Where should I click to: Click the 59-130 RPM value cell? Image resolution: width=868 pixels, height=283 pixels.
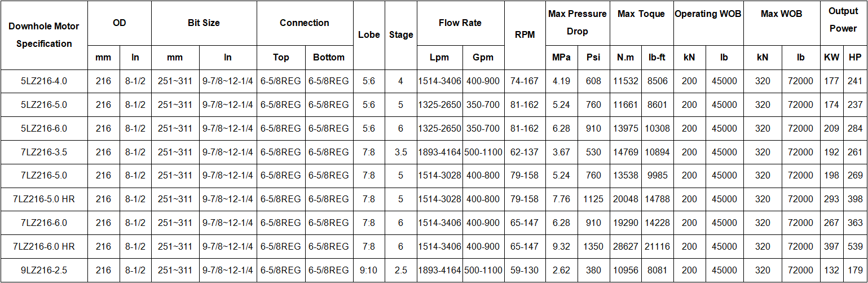pyautogui.click(x=525, y=270)
